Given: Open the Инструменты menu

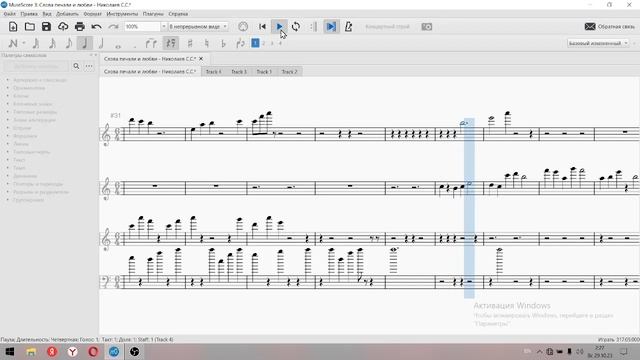Looking at the screenshot, I should click(122, 14).
